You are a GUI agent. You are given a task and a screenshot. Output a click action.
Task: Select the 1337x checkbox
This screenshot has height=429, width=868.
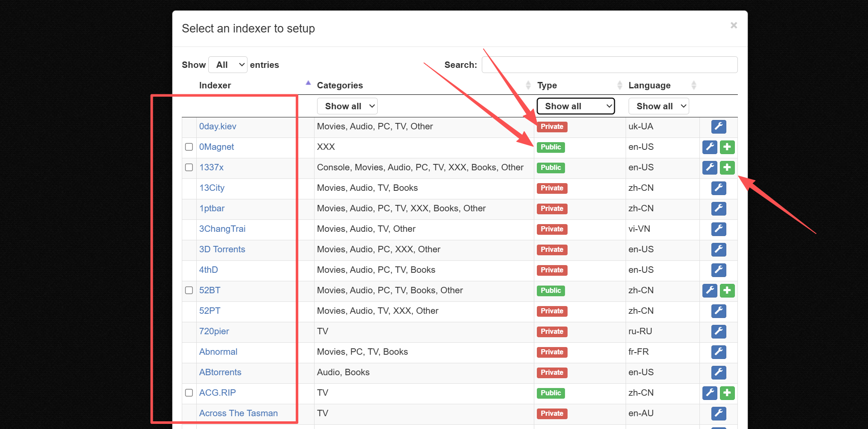[x=189, y=167]
